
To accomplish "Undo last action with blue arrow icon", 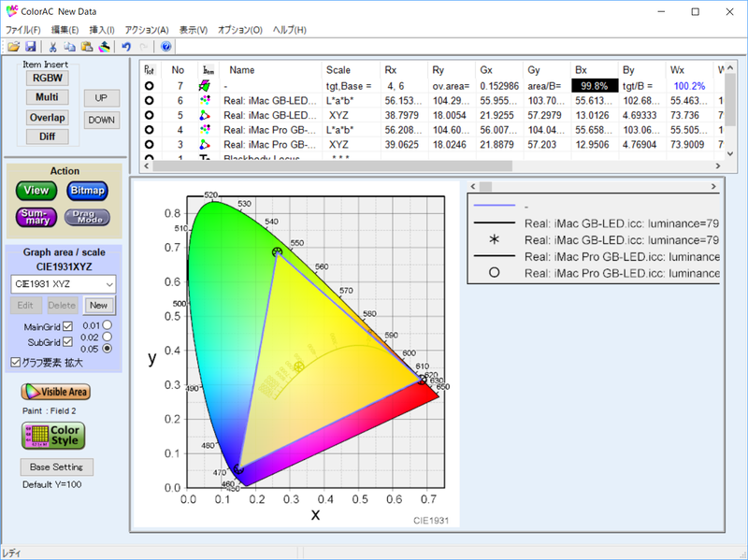I will 126,46.
